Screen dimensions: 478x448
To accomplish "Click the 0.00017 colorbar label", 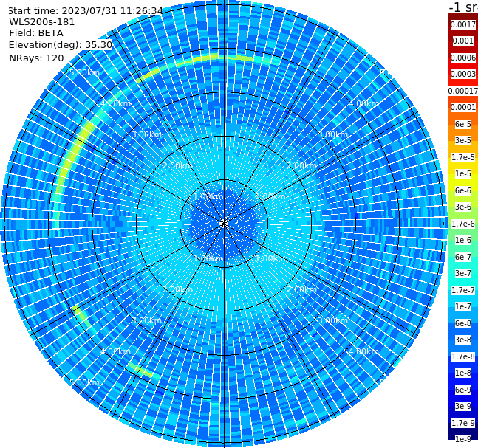I will (x=463, y=91).
